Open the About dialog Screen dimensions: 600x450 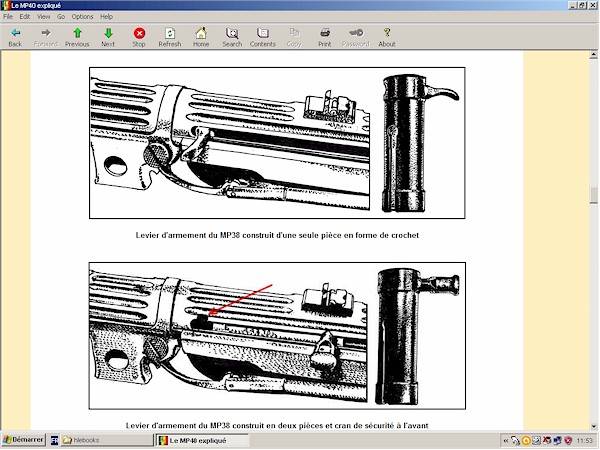(387, 37)
